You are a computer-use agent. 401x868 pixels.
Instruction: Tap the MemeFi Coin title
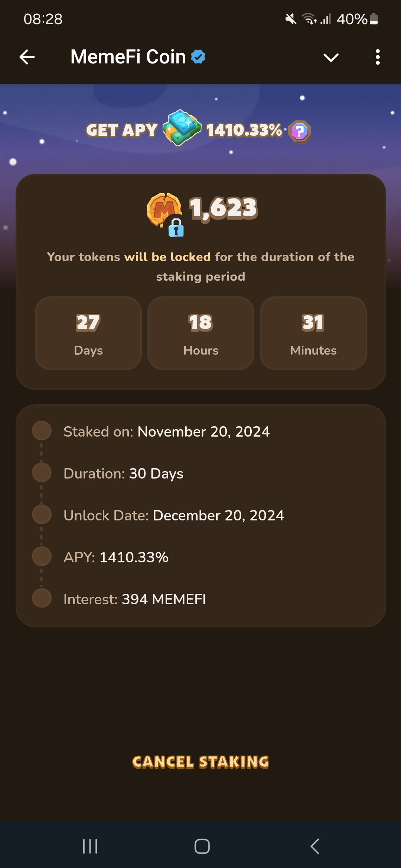pos(128,57)
